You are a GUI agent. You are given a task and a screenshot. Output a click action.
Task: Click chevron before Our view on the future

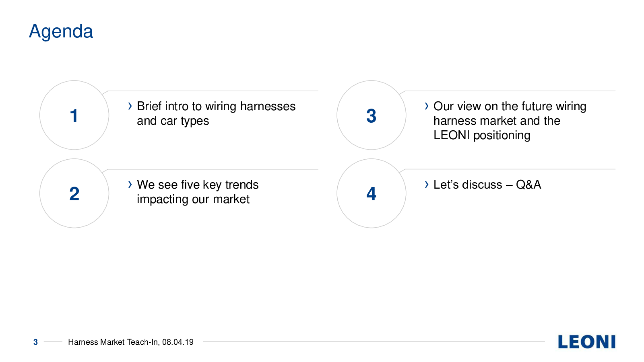(427, 106)
